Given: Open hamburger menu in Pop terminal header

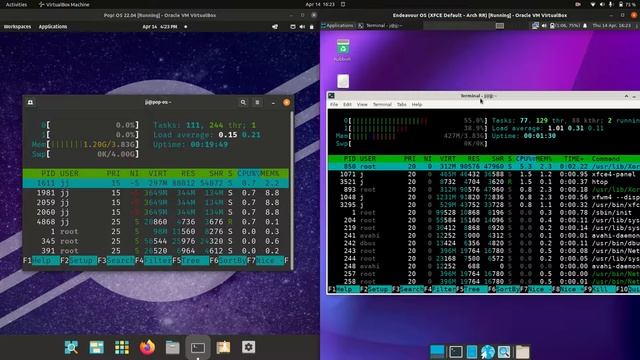Looking at the screenshot, I should tap(257, 102).
